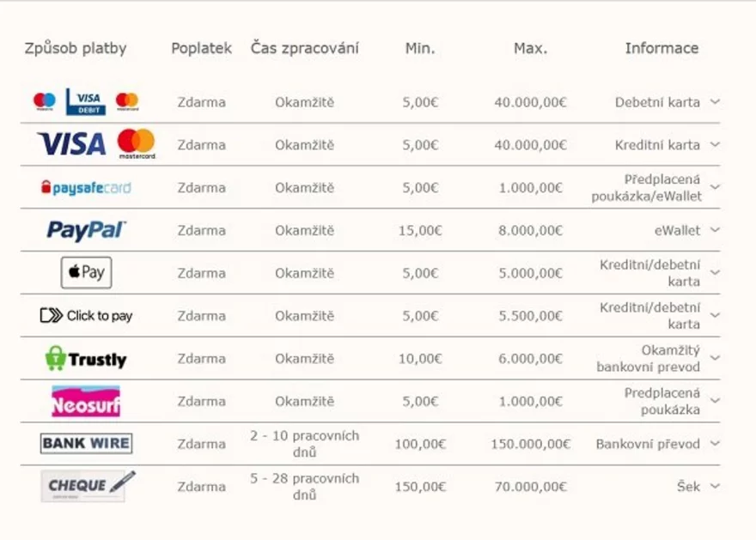Select the Neosurf logo
756x540 pixels.
click(86, 401)
